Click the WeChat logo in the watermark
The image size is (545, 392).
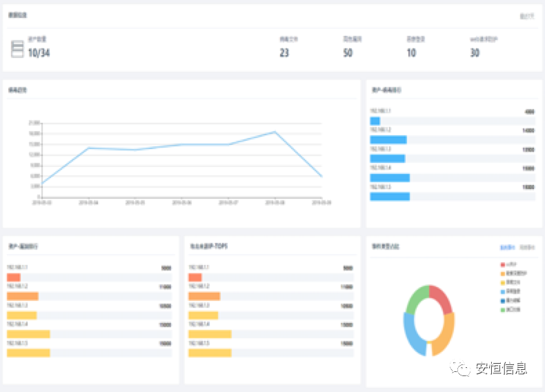(x=460, y=369)
